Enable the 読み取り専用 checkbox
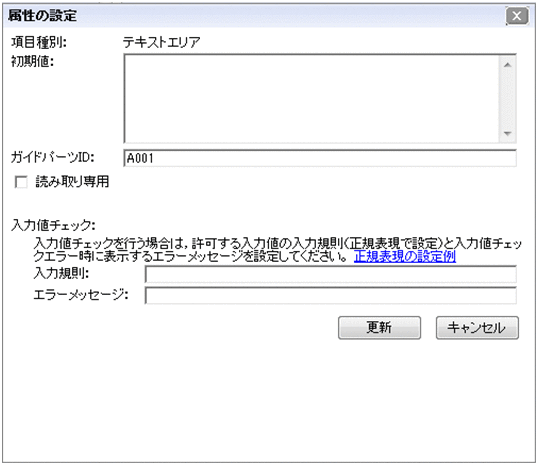 pyautogui.click(x=21, y=182)
